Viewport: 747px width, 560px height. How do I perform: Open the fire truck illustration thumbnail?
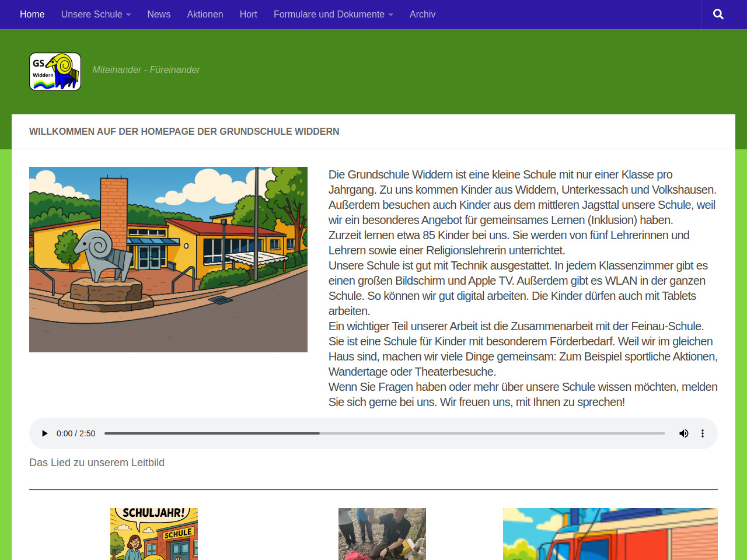coord(610,534)
